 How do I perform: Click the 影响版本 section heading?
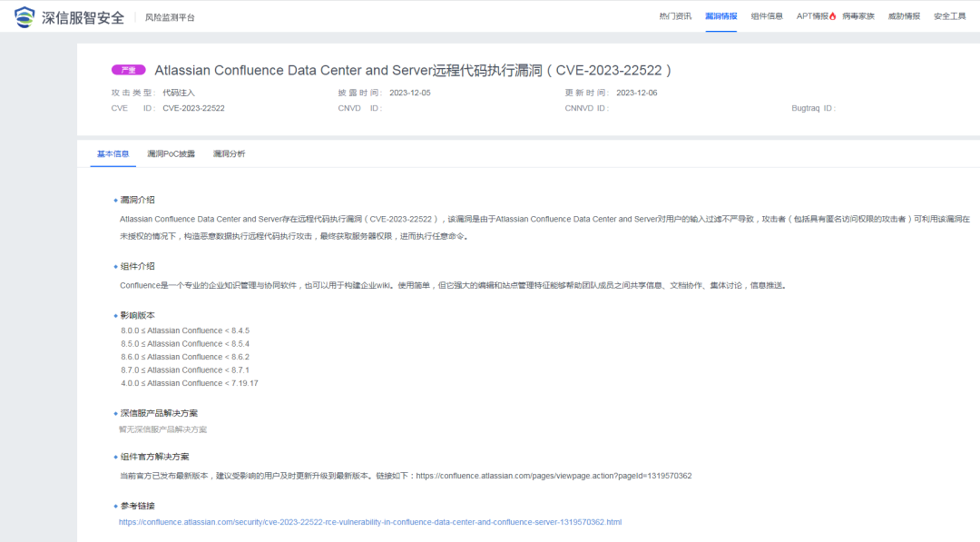point(138,316)
